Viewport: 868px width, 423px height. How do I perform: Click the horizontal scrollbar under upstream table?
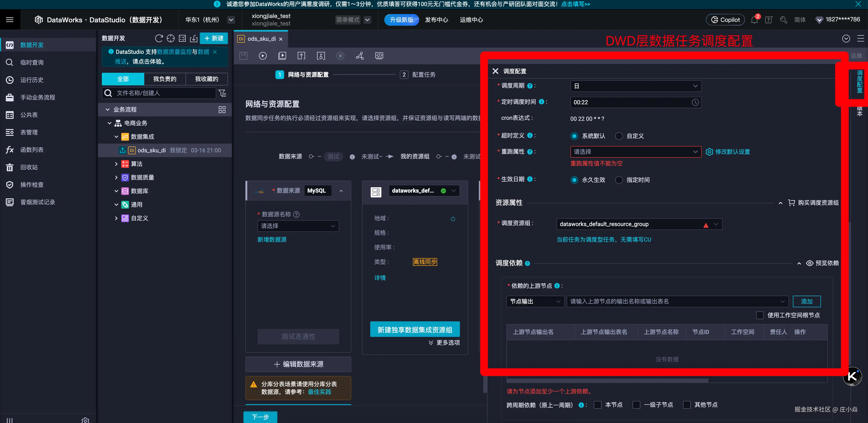607,381
